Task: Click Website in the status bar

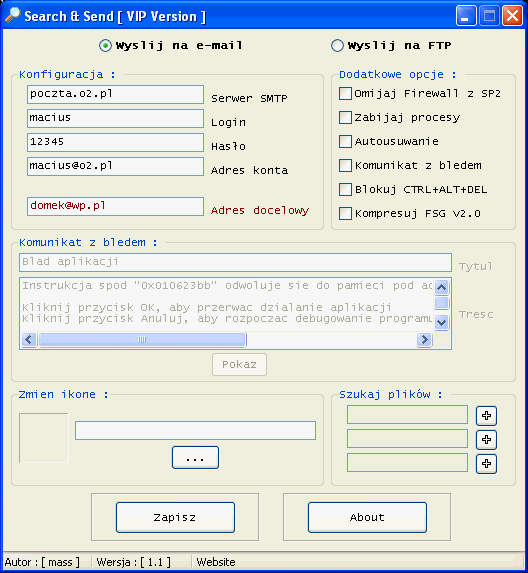Action: pyautogui.click(x=216, y=562)
